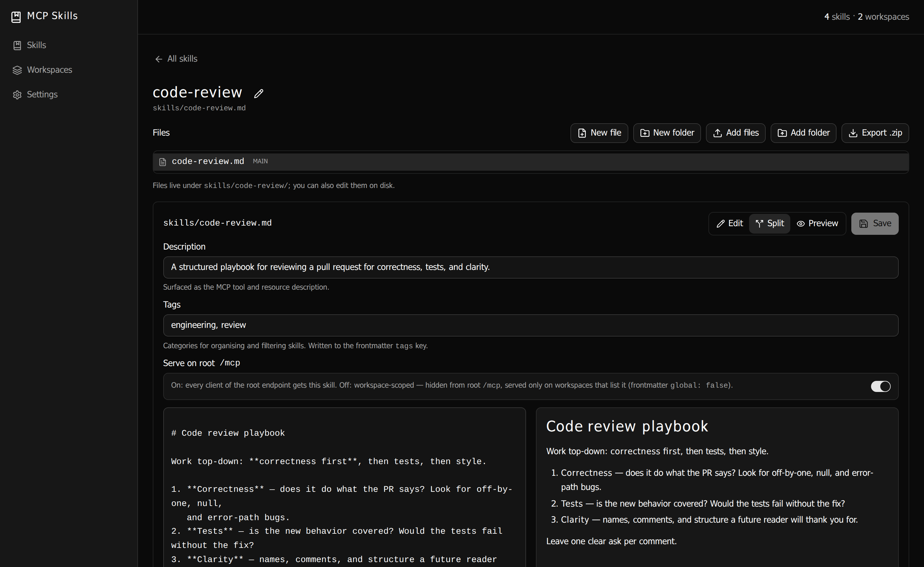Click the MAIN badge on code-review.md

260,161
